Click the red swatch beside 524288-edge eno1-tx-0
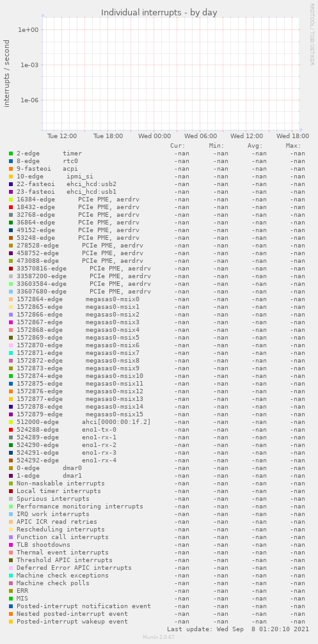318x644 pixels. coord(11,430)
